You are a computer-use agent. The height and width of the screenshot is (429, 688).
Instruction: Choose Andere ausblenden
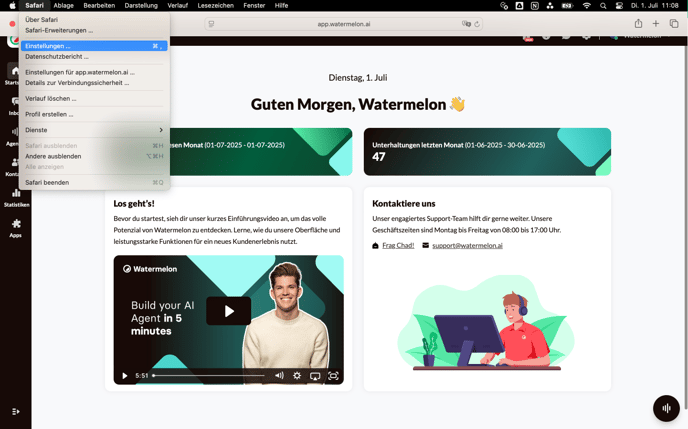[x=94, y=156]
